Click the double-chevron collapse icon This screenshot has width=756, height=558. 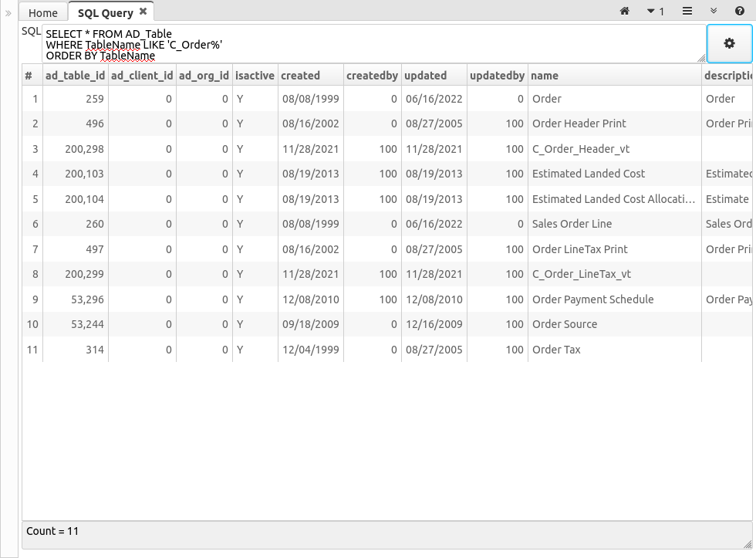714,11
